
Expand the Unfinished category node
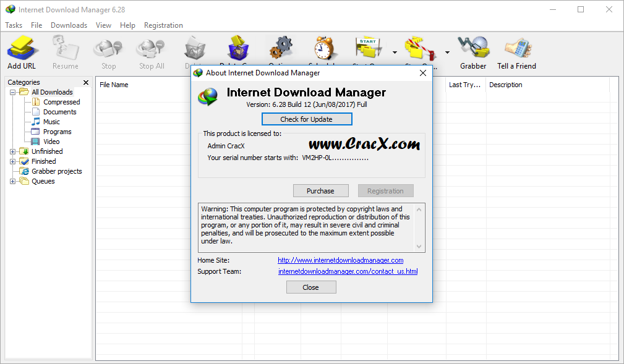[x=13, y=151]
